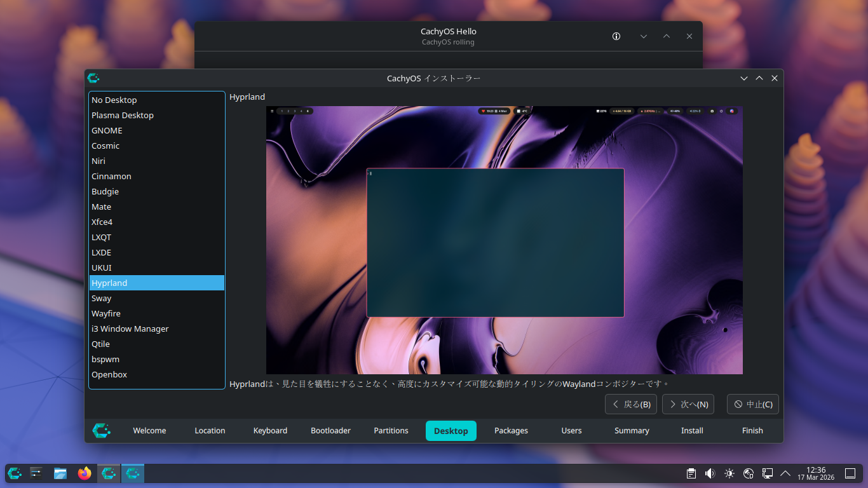The height and width of the screenshot is (488, 868).
Task: Click the CachyOS インストーラー window title
Action: pyautogui.click(x=434, y=79)
